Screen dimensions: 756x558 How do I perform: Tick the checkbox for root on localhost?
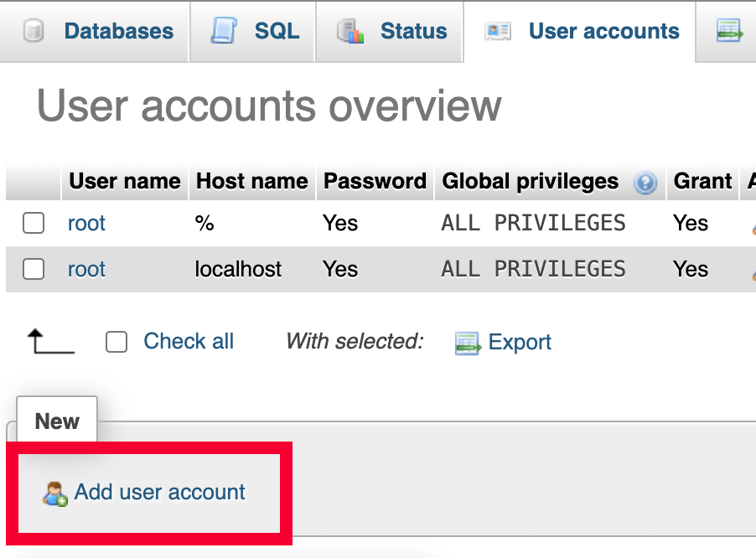tap(34, 269)
